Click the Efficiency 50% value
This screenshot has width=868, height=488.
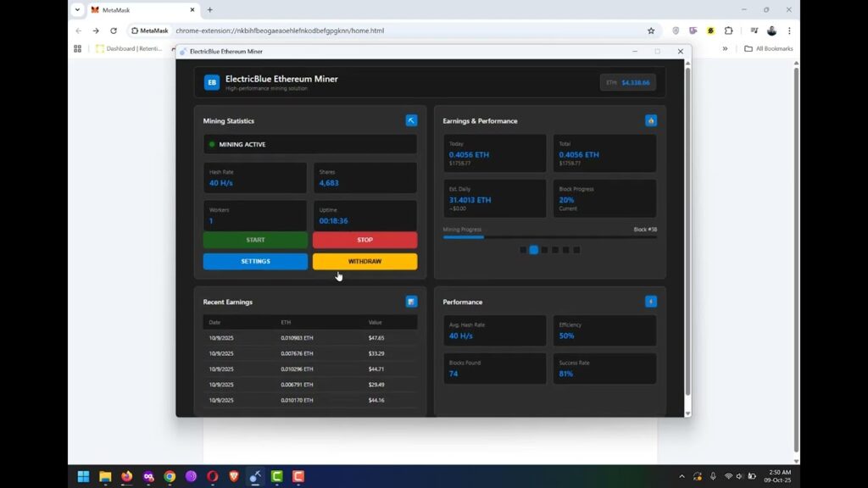click(566, 335)
